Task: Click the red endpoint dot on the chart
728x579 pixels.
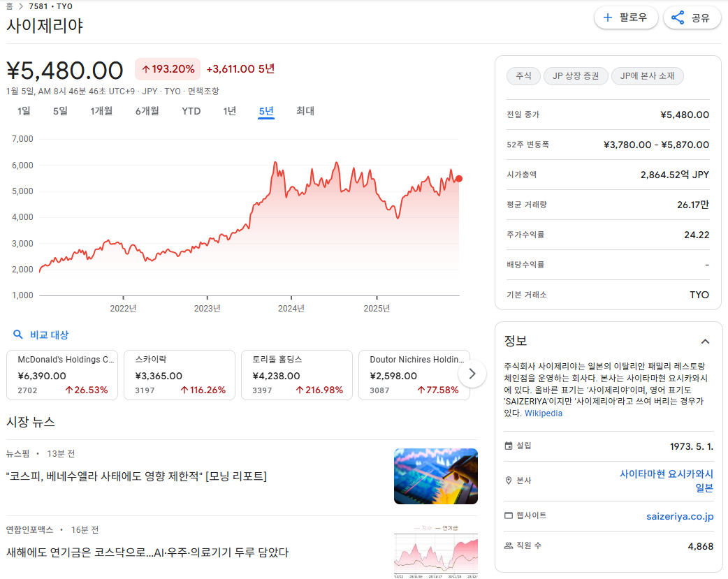Action: pyautogui.click(x=459, y=179)
